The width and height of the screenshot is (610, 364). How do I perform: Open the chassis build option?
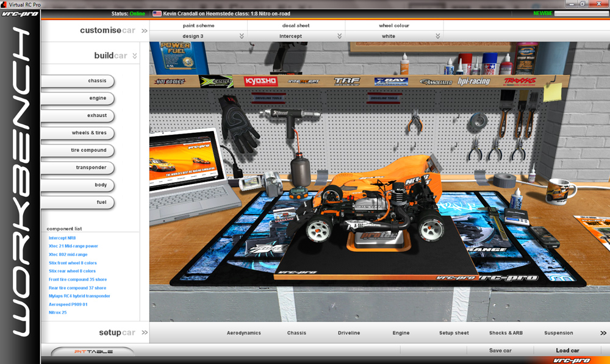pyautogui.click(x=78, y=81)
